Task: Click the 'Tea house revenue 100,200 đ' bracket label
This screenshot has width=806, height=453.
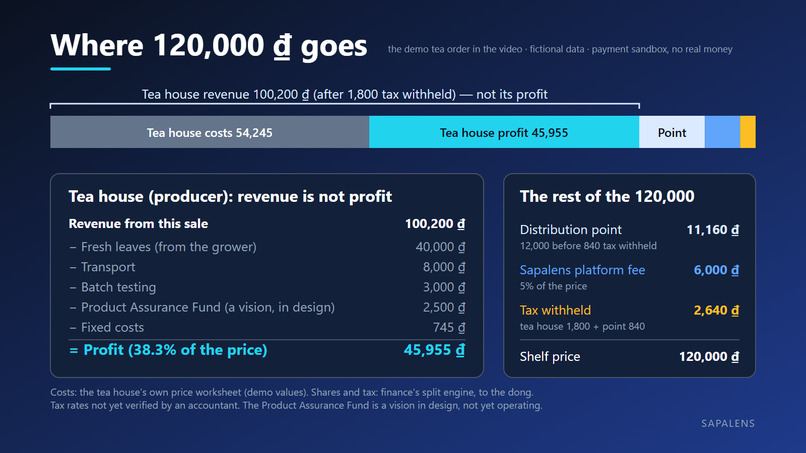Action: 344,95
